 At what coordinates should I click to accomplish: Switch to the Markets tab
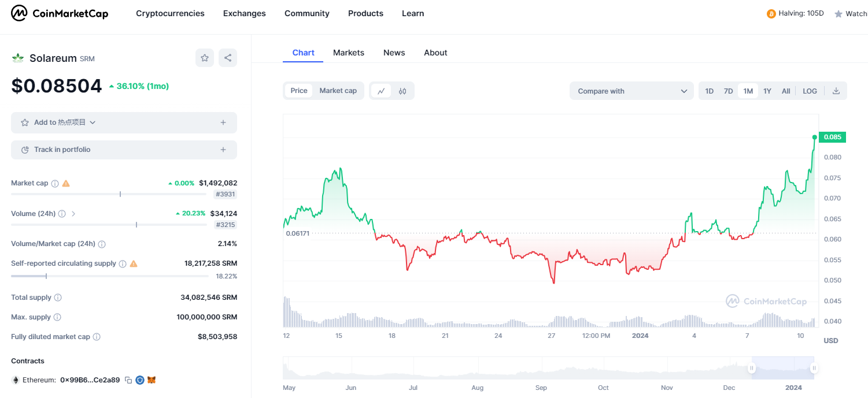pos(349,53)
